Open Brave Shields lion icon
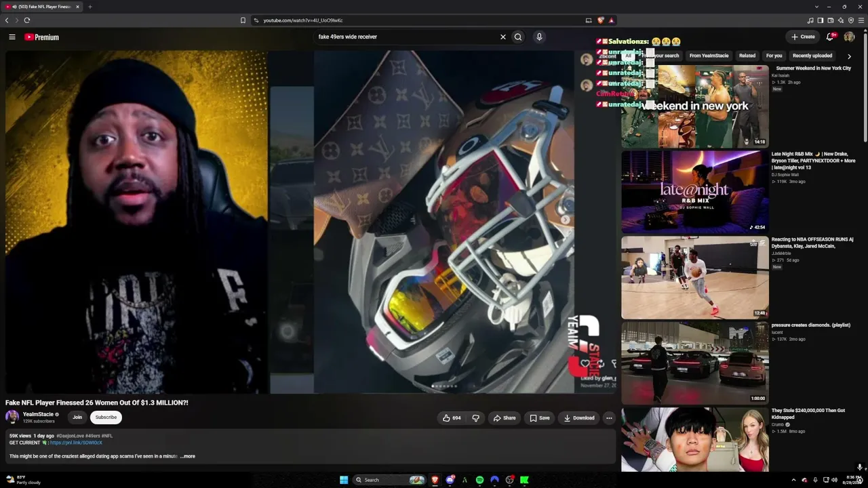868x488 pixels. point(601,20)
